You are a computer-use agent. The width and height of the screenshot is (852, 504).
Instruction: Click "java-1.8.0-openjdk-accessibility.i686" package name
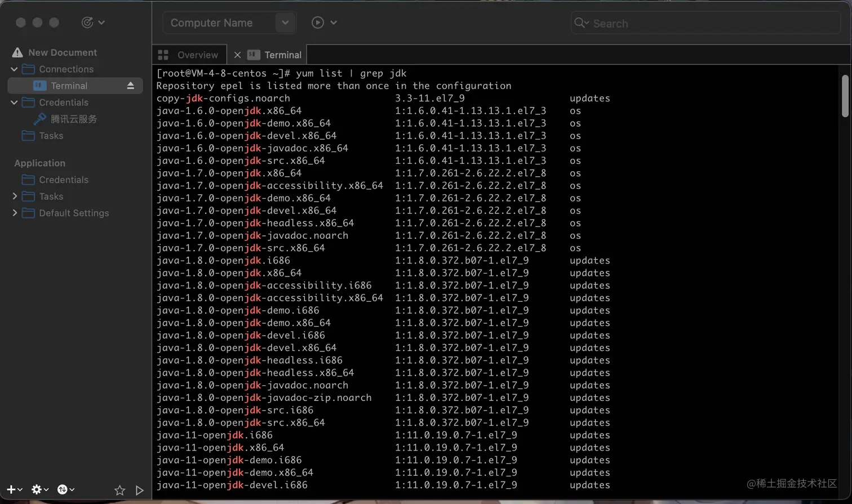point(264,286)
